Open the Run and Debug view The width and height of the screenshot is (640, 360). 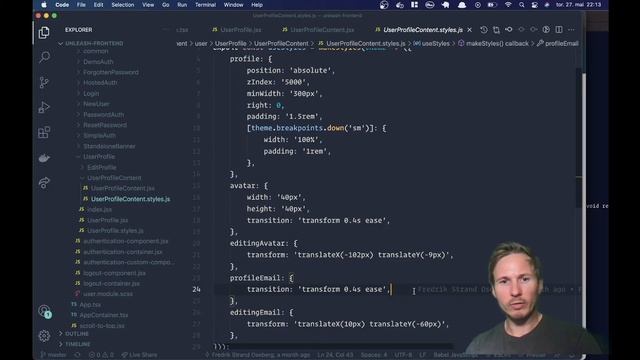click(44, 107)
